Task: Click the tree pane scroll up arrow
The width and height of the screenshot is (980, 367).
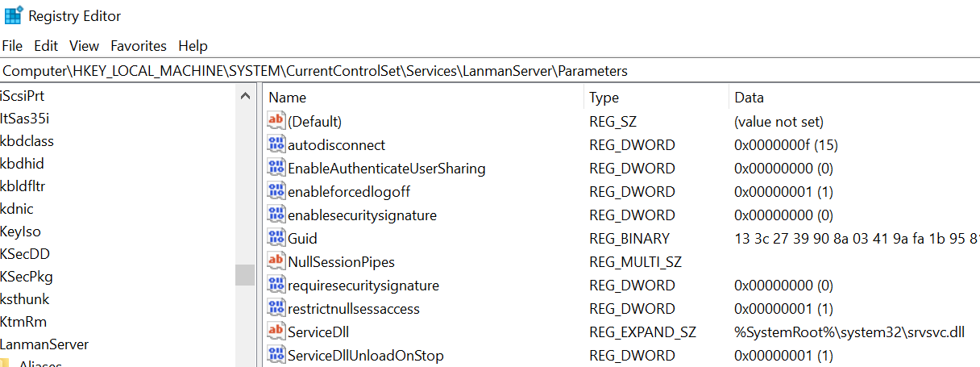Action: pyautogui.click(x=245, y=96)
